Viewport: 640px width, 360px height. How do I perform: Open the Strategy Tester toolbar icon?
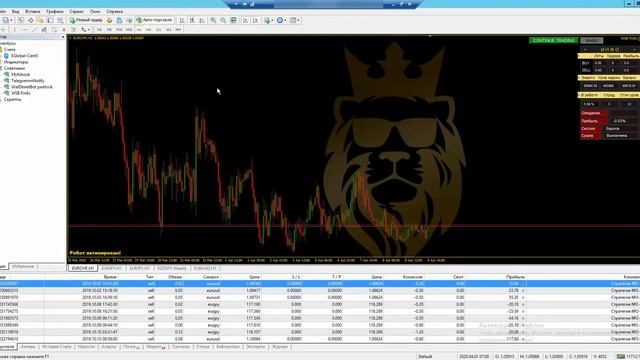(x=60, y=20)
